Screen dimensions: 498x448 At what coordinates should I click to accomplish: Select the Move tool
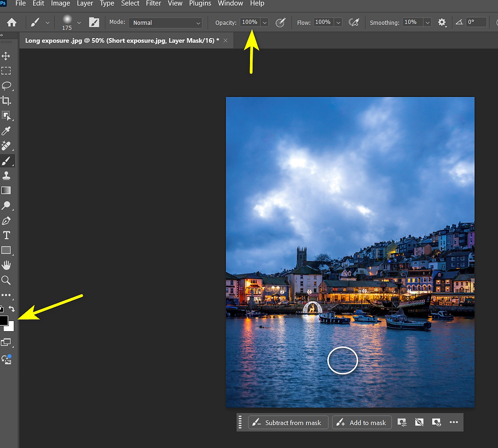[6, 56]
